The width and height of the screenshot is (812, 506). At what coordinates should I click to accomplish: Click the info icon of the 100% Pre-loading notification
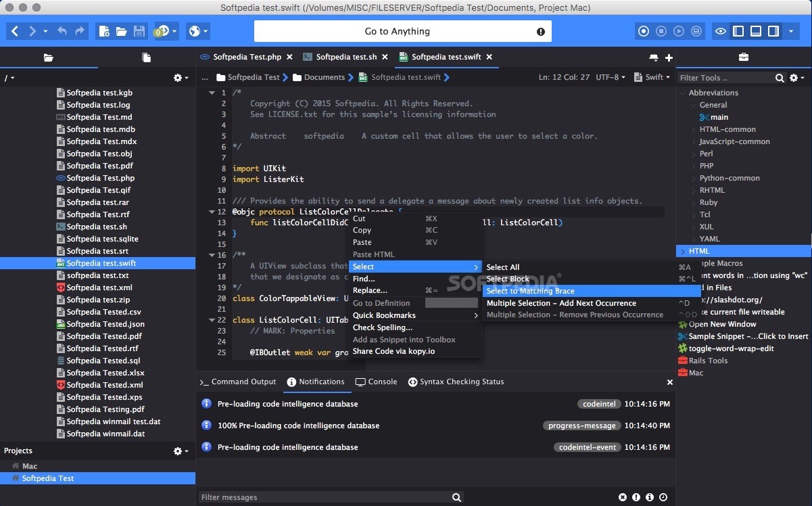click(x=207, y=425)
